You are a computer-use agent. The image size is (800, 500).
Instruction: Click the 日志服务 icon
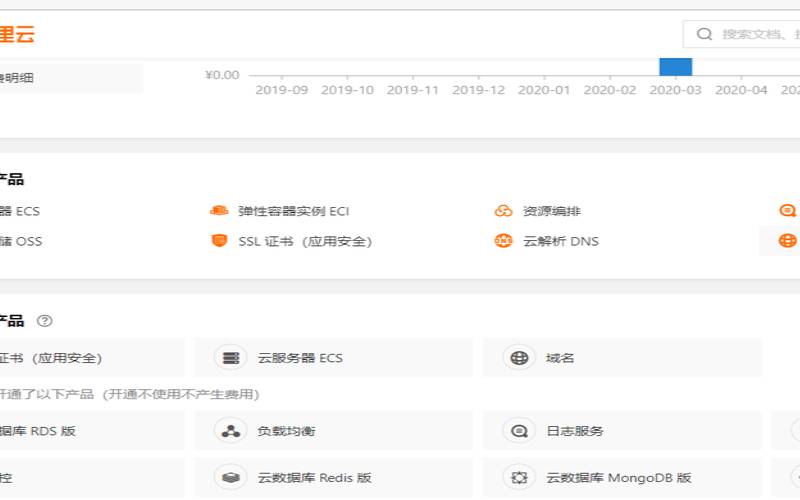(x=519, y=431)
